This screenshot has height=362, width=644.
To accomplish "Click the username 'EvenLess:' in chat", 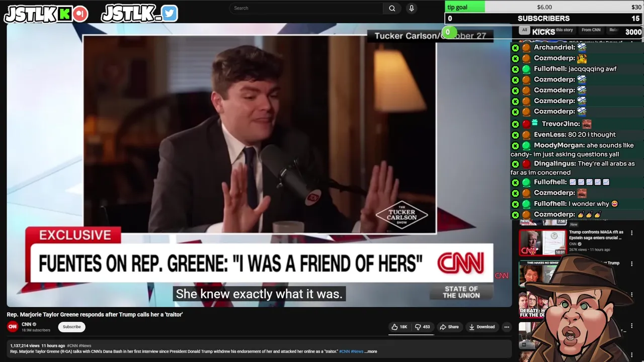I will [549, 135].
